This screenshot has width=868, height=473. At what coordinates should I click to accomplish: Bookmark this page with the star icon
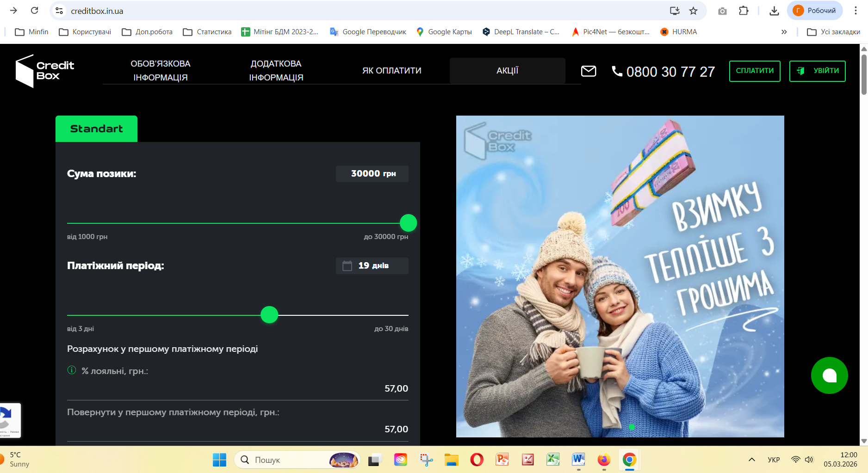(693, 11)
